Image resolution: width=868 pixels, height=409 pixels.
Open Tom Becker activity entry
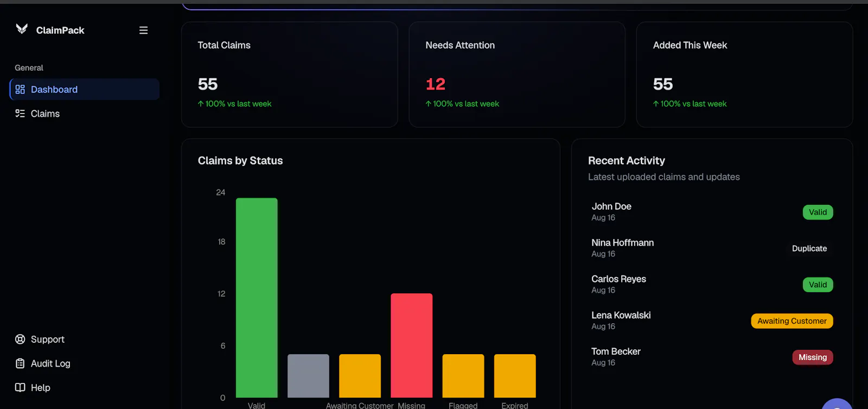[712, 357]
